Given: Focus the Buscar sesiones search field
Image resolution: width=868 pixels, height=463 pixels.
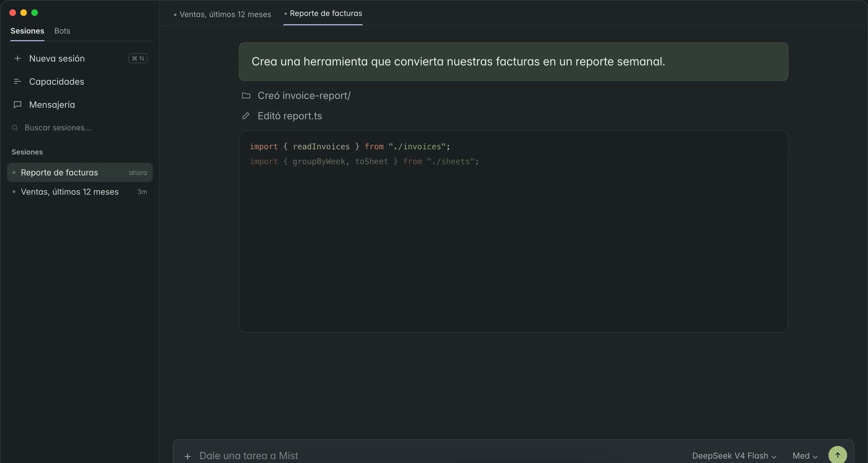Looking at the screenshot, I should [x=80, y=128].
